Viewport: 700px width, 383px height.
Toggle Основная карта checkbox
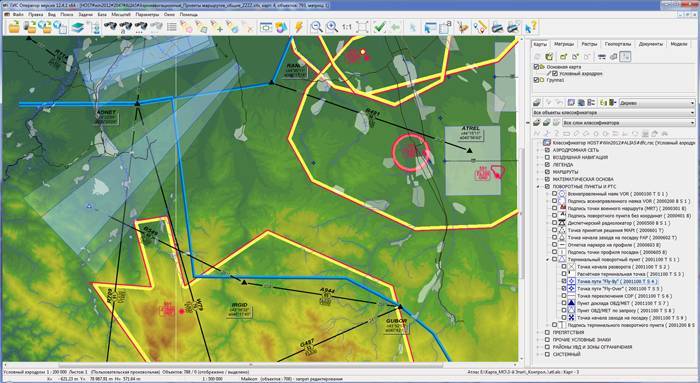click(536, 67)
